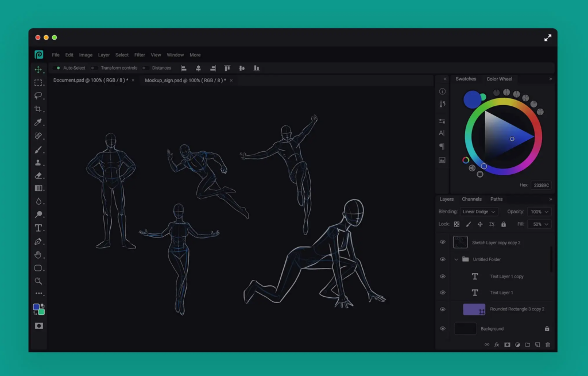Select the Rectangular Marquee tool
Screen dimensions: 588x376
[38, 83]
